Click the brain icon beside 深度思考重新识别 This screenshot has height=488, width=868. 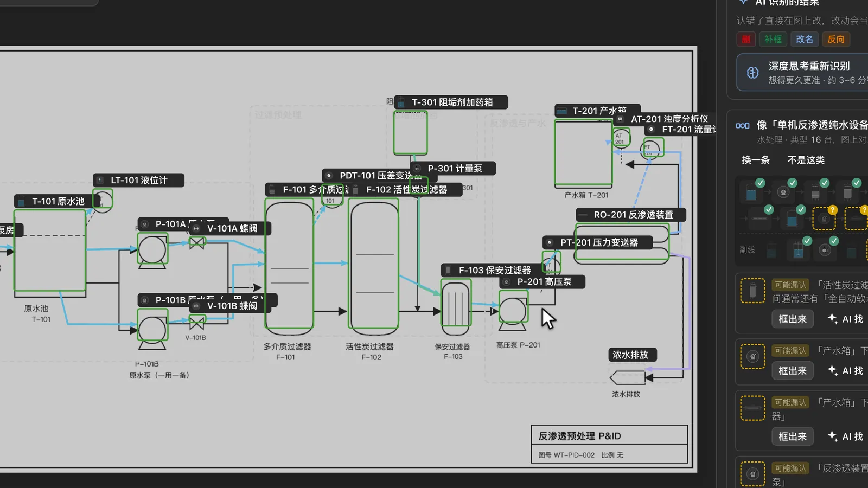point(752,73)
